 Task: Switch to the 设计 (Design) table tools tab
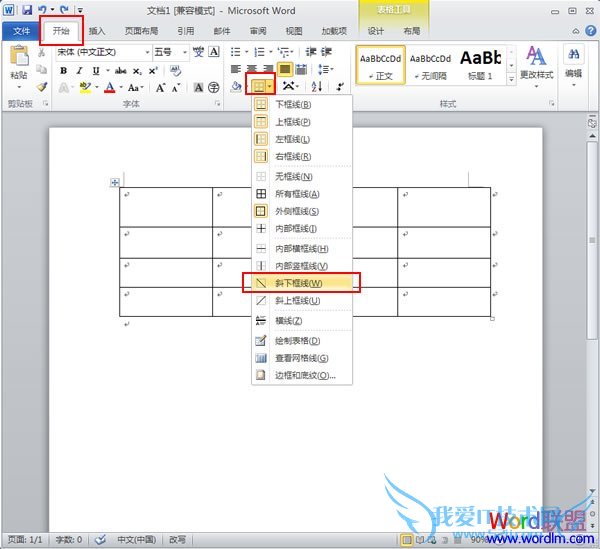click(x=375, y=31)
